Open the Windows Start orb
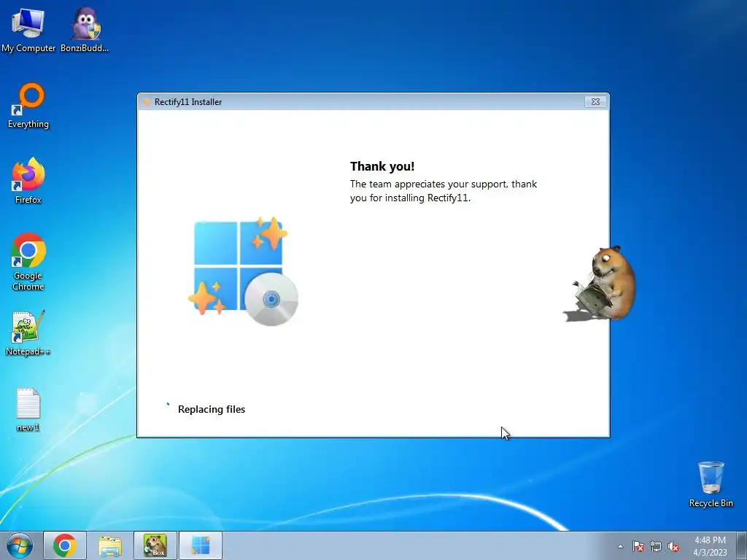The height and width of the screenshot is (560, 747). [20, 545]
